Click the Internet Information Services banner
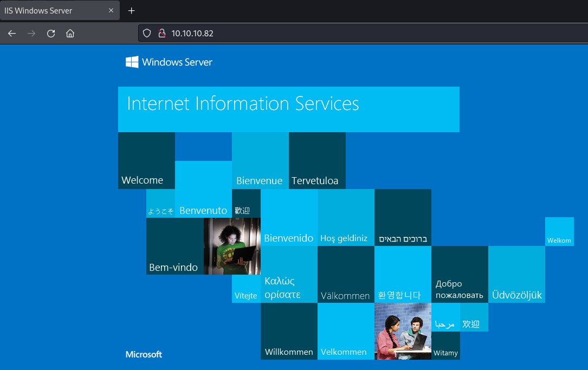The width and height of the screenshot is (588, 370). [288, 109]
